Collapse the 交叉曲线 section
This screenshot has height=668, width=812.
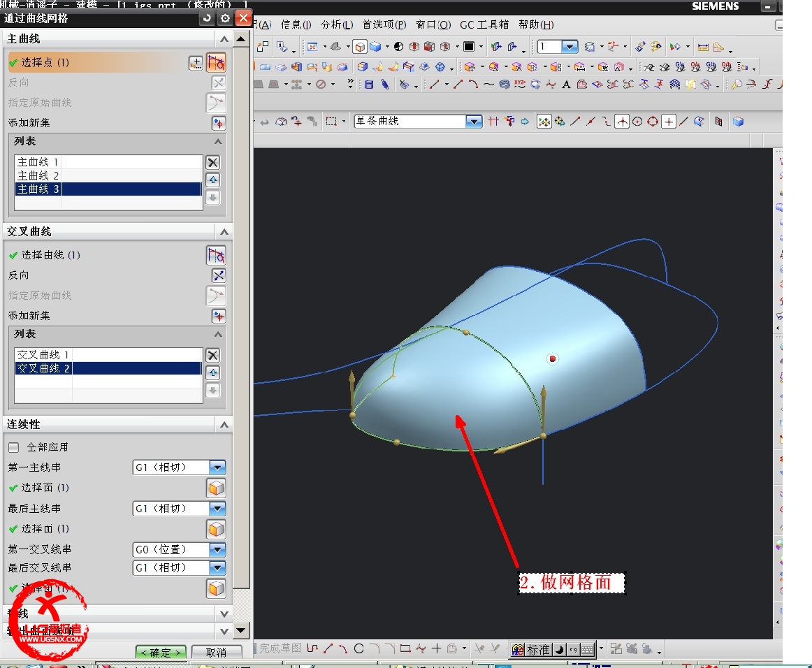[224, 232]
